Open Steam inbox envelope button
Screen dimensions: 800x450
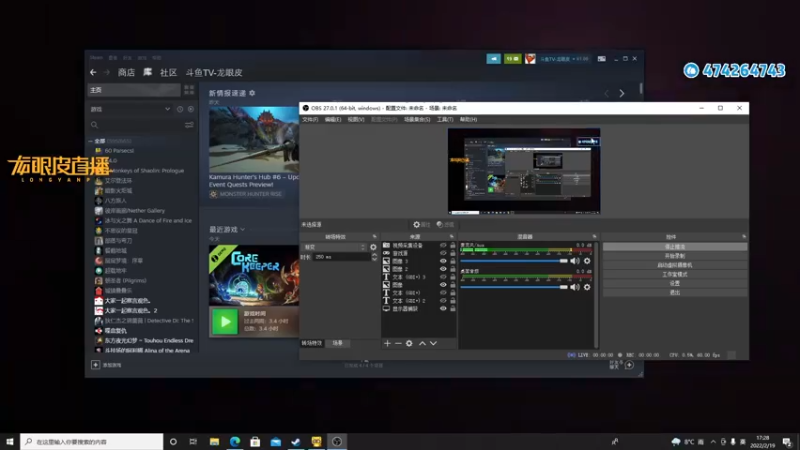click(x=512, y=59)
